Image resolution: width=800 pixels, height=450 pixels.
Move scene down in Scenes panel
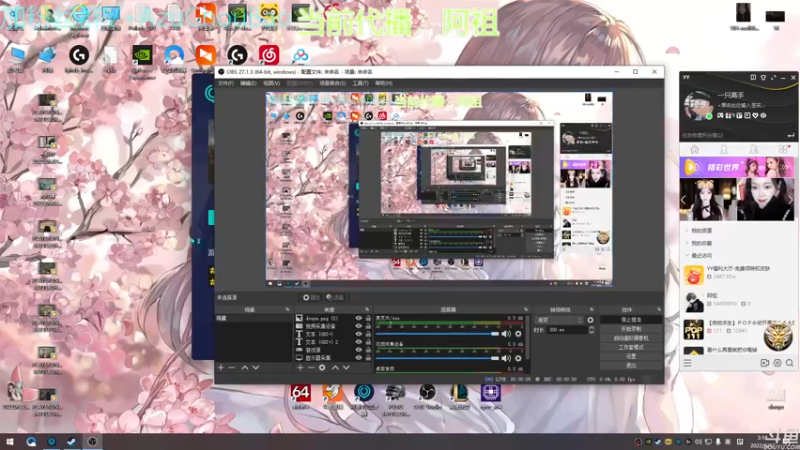256,367
